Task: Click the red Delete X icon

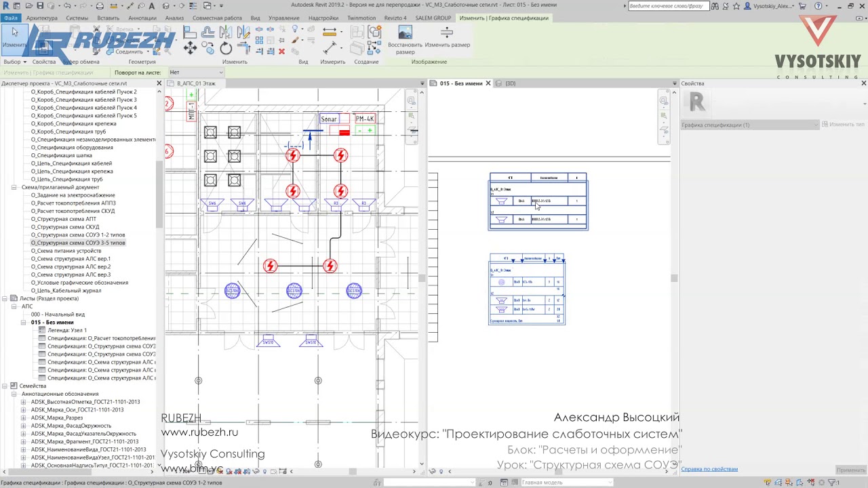Action: pos(281,52)
